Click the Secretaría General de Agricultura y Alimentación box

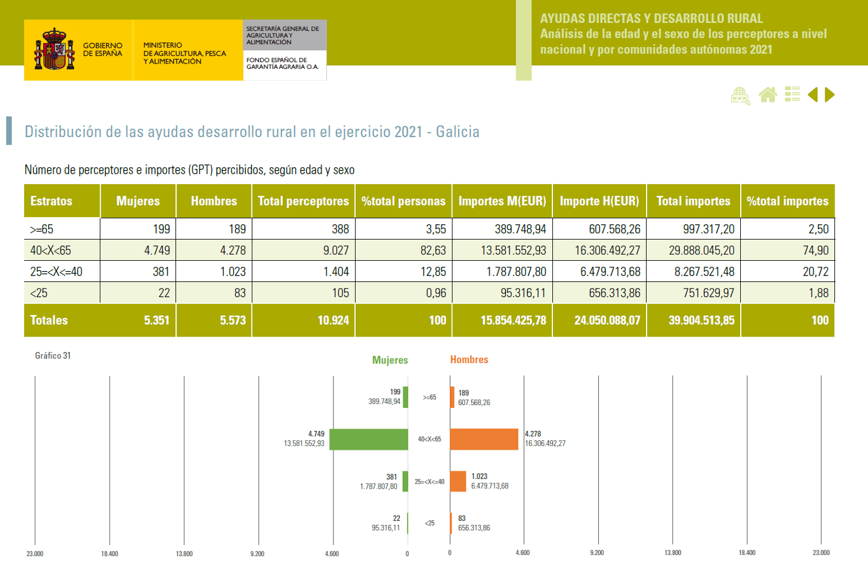coord(285,35)
